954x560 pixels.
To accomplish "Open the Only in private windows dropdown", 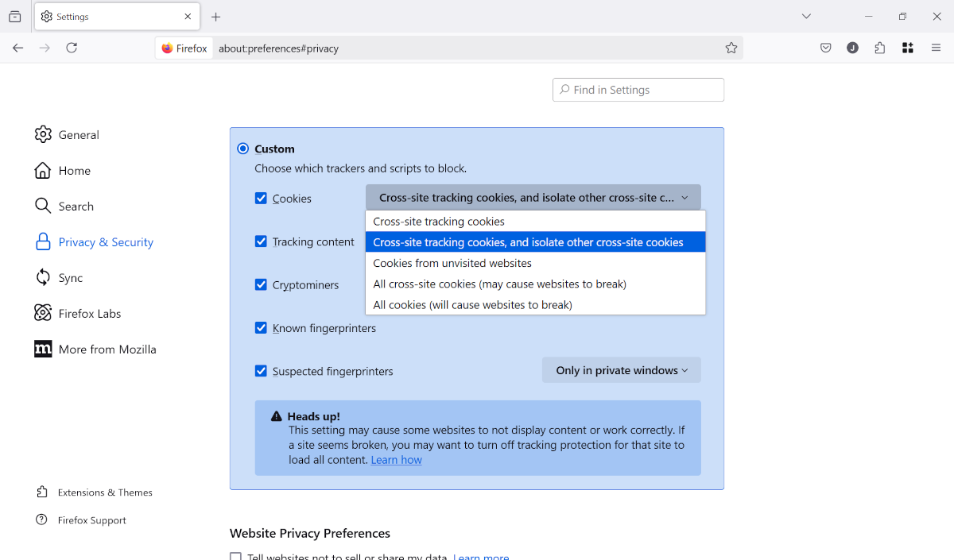I will 621,369.
